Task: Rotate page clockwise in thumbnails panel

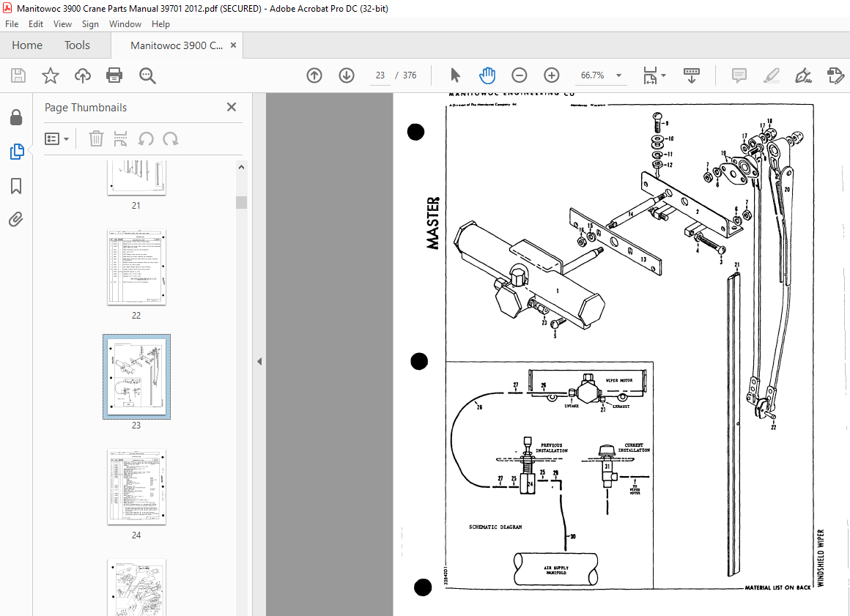Action: coord(171,138)
